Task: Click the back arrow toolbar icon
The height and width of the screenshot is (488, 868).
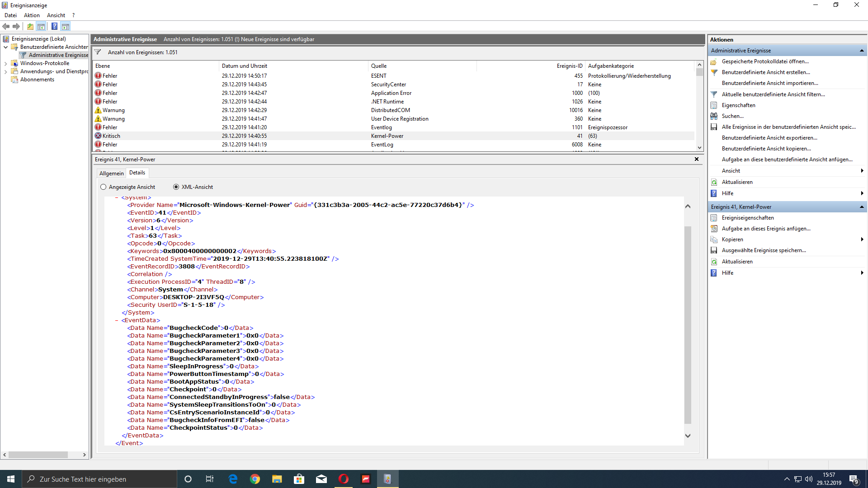Action: (6, 26)
